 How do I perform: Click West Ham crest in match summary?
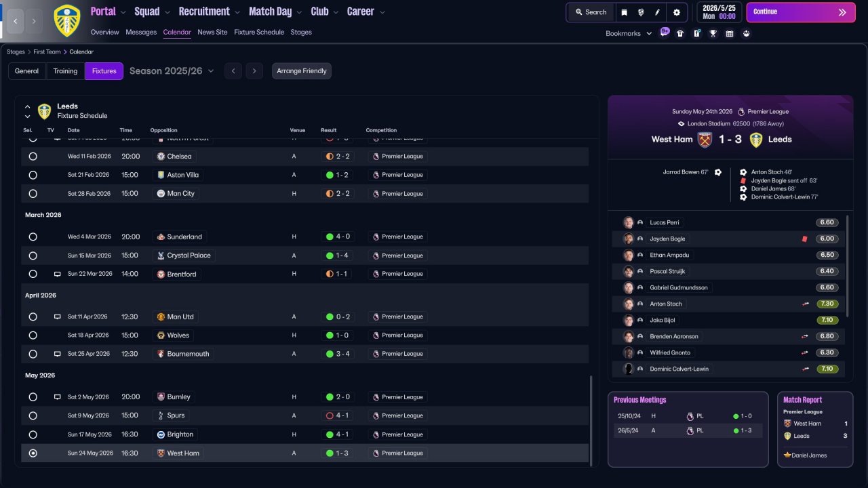tap(705, 140)
